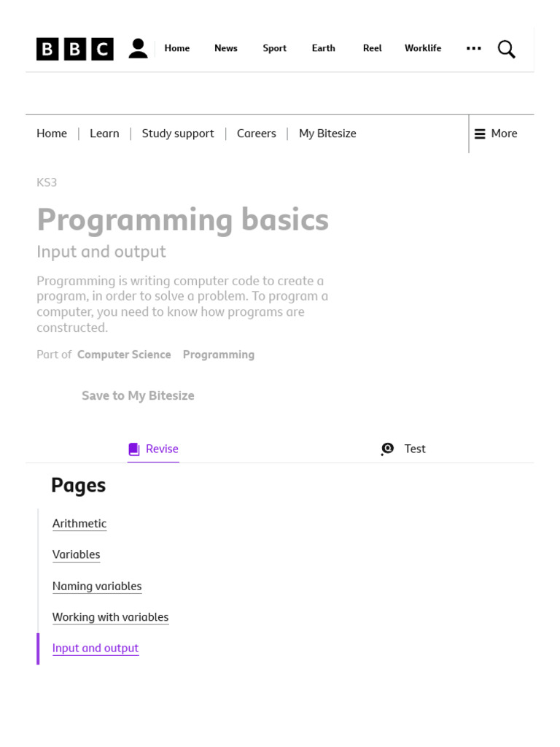Viewport: 560px width, 747px height.
Task: Open the three-dots more menu
Action: (x=474, y=48)
